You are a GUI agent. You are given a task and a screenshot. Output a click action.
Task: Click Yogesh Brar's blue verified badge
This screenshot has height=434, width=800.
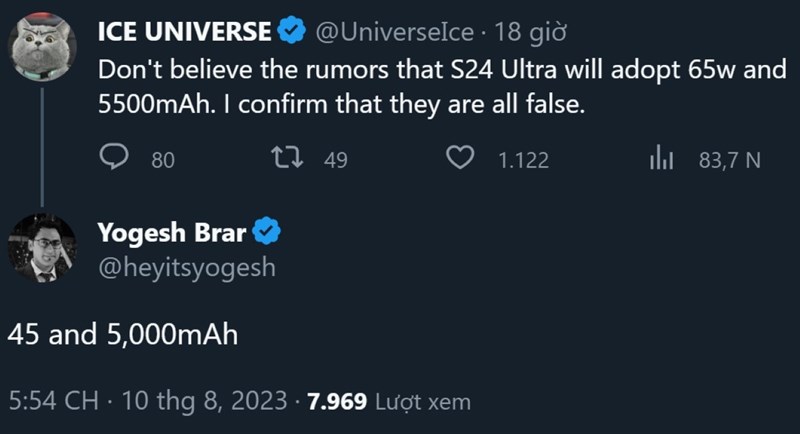point(265,234)
